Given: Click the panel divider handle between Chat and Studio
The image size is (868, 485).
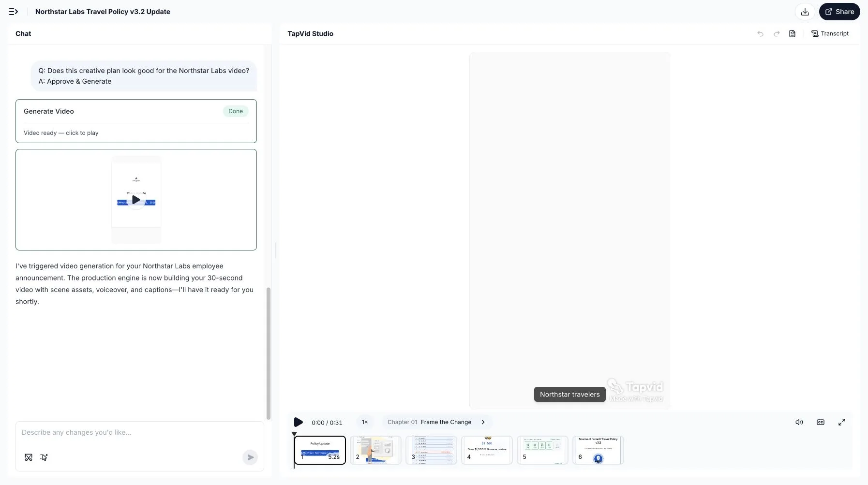Looking at the screenshot, I should pos(276,250).
